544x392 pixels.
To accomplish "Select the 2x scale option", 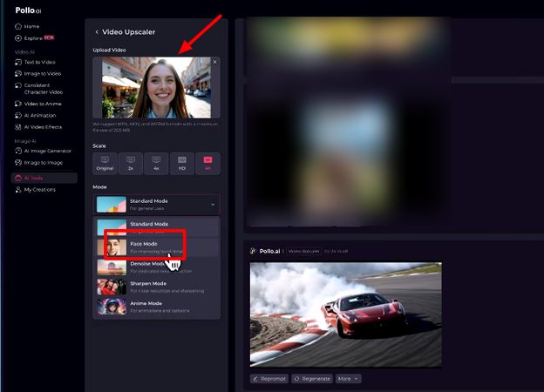I will click(x=131, y=162).
